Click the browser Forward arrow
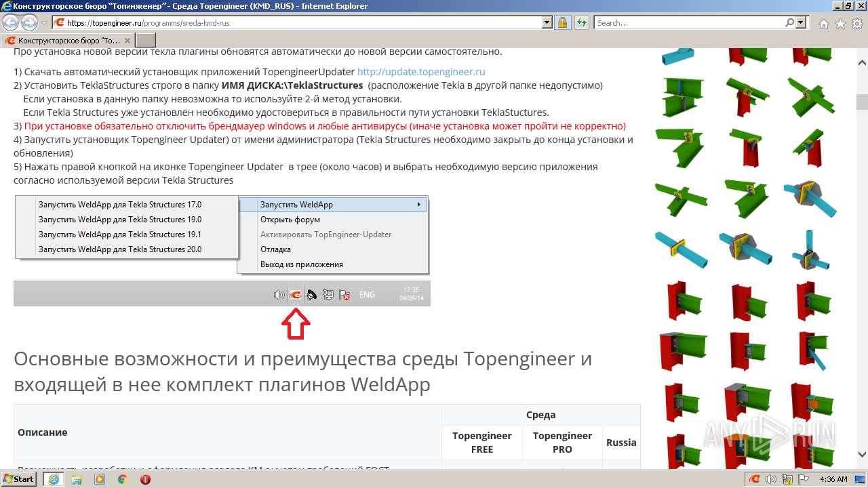Image resolution: width=868 pixels, height=488 pixels. coord(30,22)
